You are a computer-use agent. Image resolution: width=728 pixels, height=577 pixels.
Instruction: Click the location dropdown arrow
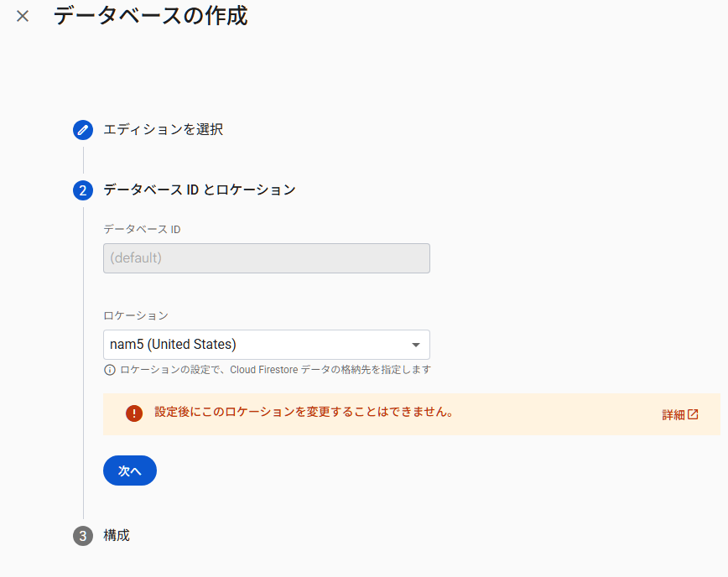415,345
